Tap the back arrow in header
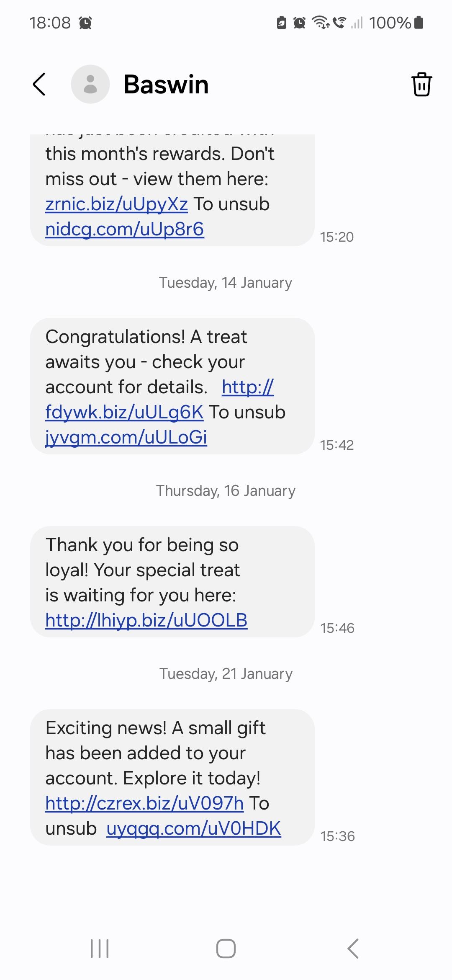Screen dimensions: 452x980 pos(39,84)
